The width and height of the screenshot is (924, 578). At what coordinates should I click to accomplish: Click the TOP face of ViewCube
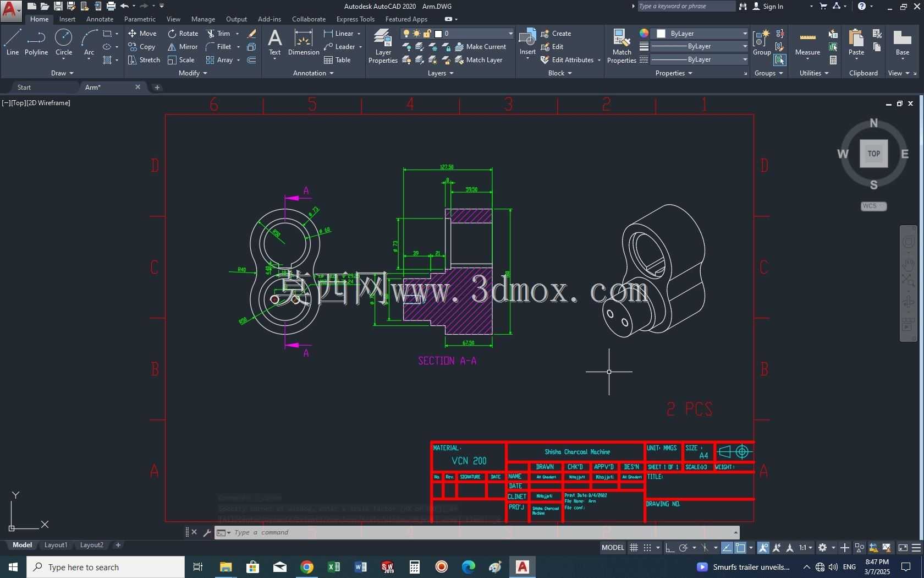click(874, 154)
